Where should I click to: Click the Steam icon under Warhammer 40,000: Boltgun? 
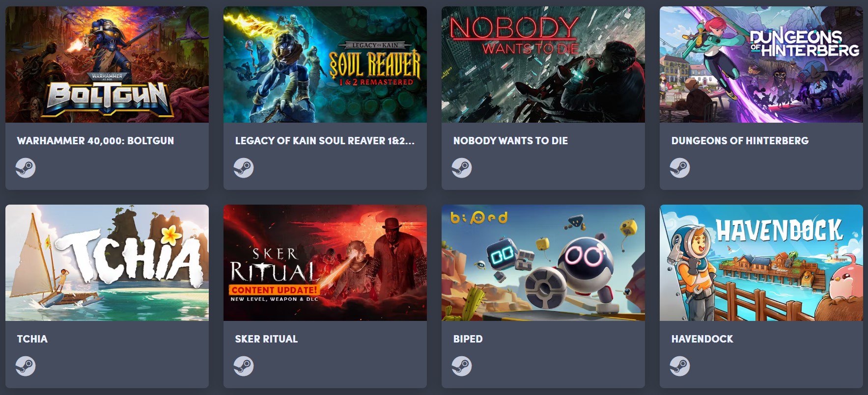click(x=26, y=168)
